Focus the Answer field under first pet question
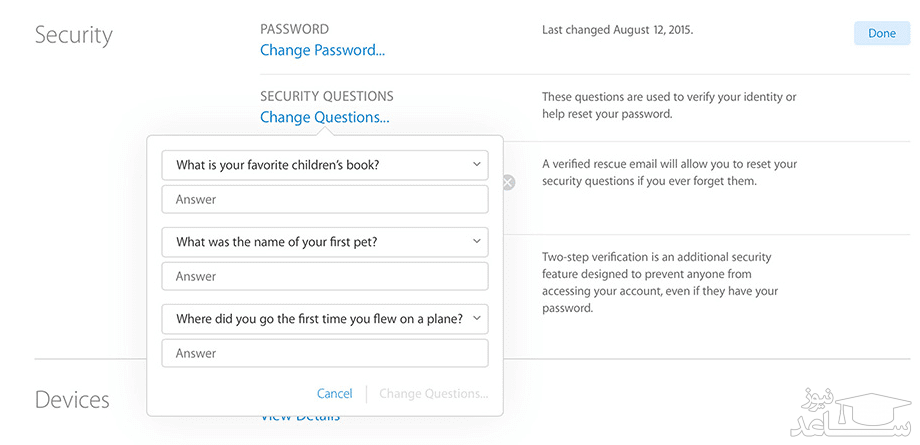 pyautogui.click(x=324, y=276)
